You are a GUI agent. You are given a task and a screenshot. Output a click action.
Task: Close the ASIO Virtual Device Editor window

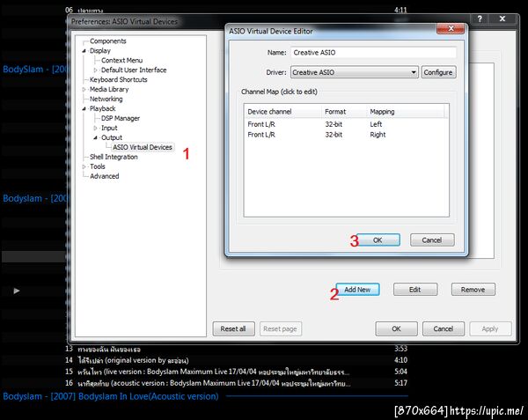point(451,28)
